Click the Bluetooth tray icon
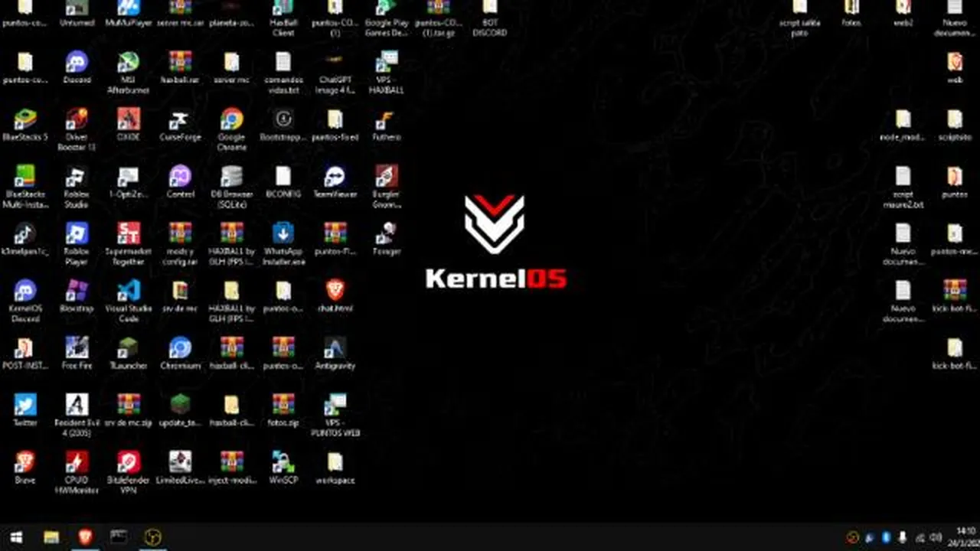The height and width of the screenshot is (551, 980). click(x=887, y=537)
